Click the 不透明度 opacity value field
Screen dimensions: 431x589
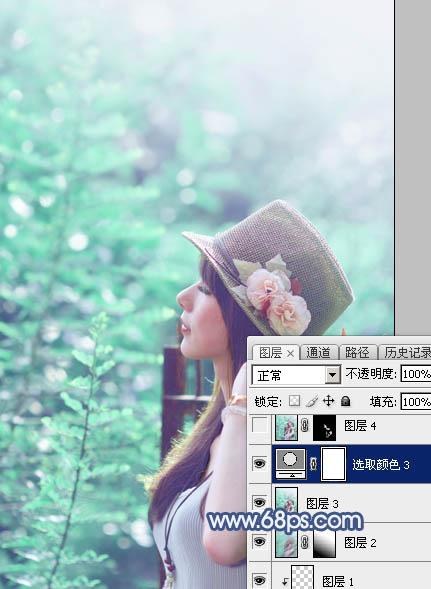[x=416, y=374]
